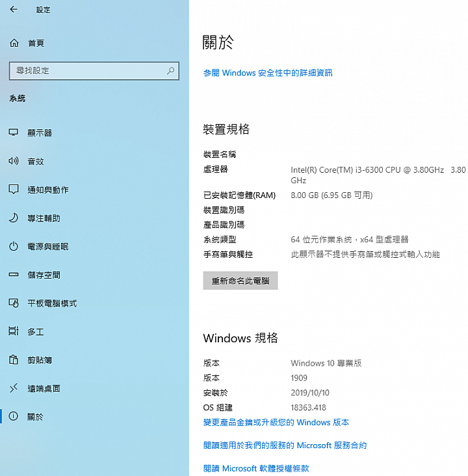
Task: Click the 儲存空間 drive icon
Action: (14, 275)
